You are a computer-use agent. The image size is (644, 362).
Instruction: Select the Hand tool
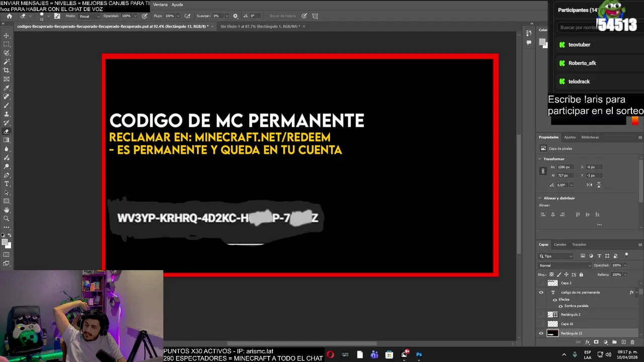(x=7, y=210)
